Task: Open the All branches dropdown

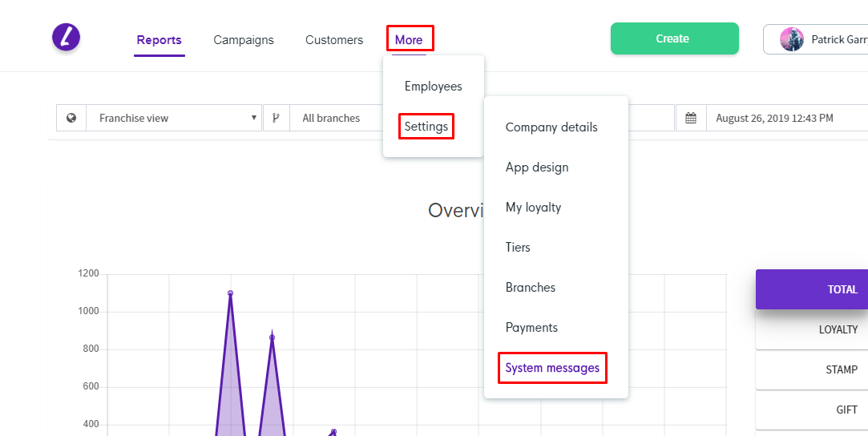Action: [x=337, y=118]
